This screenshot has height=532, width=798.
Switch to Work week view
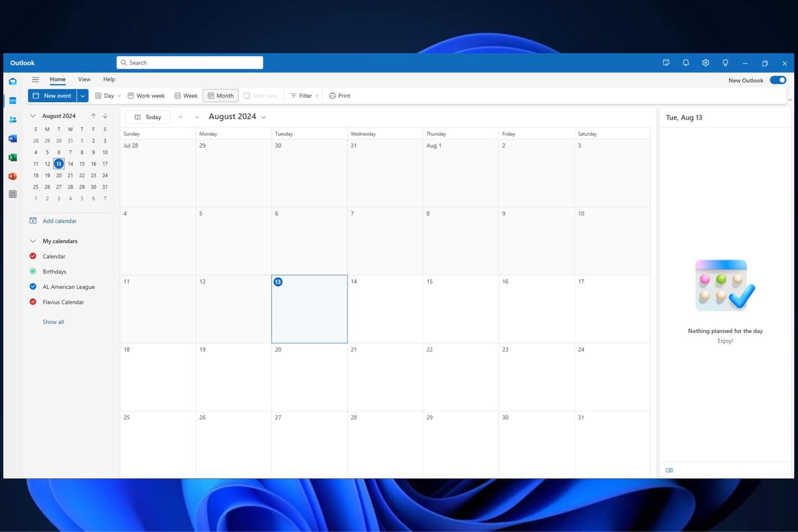(x=147, y=96)
